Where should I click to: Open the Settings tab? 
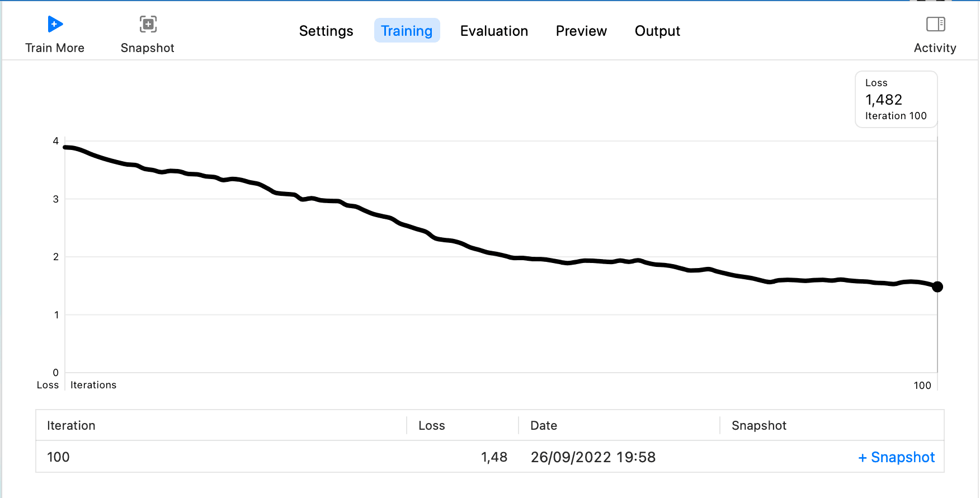pyautogui.click(x=326, y=31)
